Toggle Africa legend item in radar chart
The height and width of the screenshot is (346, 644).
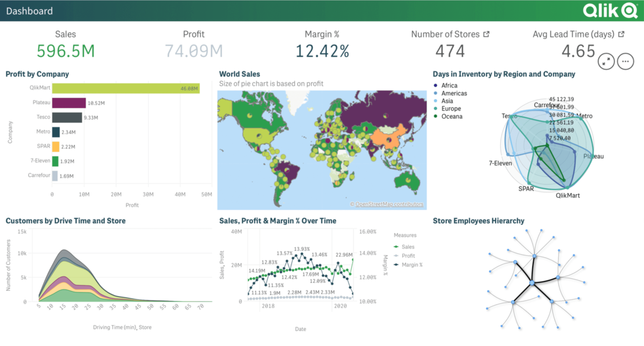[449, 85]
